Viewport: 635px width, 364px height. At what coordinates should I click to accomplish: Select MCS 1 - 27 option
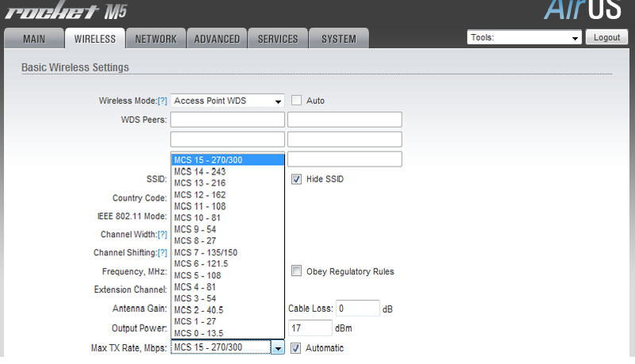(x=228, y=321)
